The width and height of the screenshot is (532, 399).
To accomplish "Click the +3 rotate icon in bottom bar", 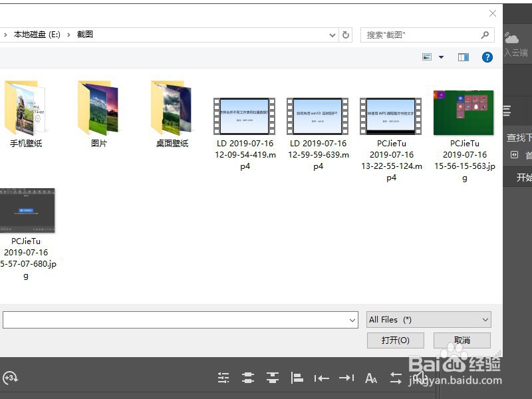I will tap(10, 378).
